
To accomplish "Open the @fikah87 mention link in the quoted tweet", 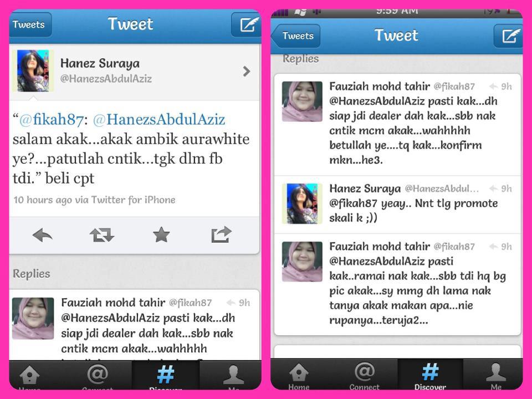I will pos(51,120).
